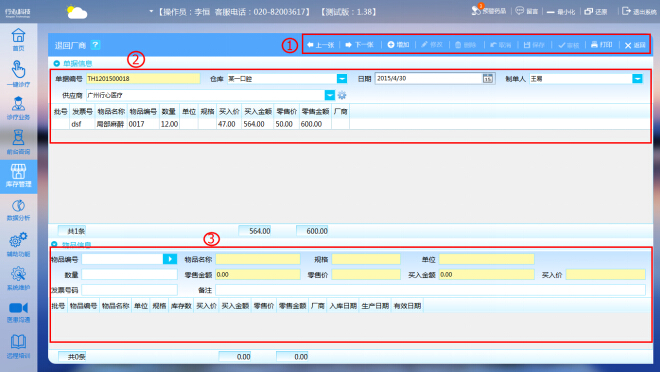660x372 pixels.
Task: Click the 备注 remarks field
Action: click(430, 290)
